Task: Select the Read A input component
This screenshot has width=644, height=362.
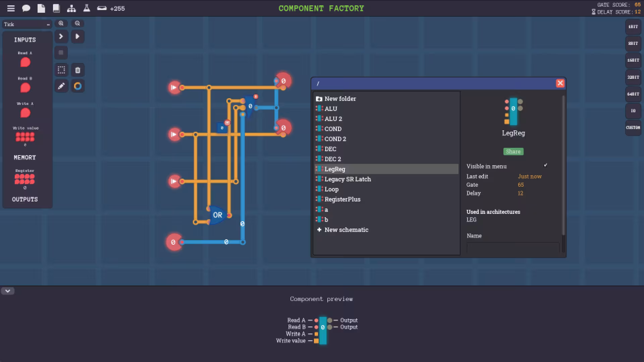Action: pyautogui.click(x=25, y=62)
